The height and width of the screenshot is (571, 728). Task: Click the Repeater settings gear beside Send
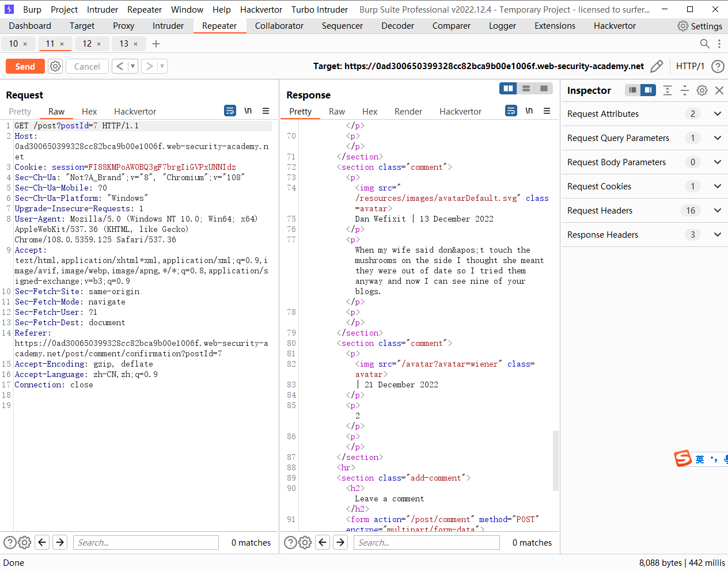(x=55, y=66)
